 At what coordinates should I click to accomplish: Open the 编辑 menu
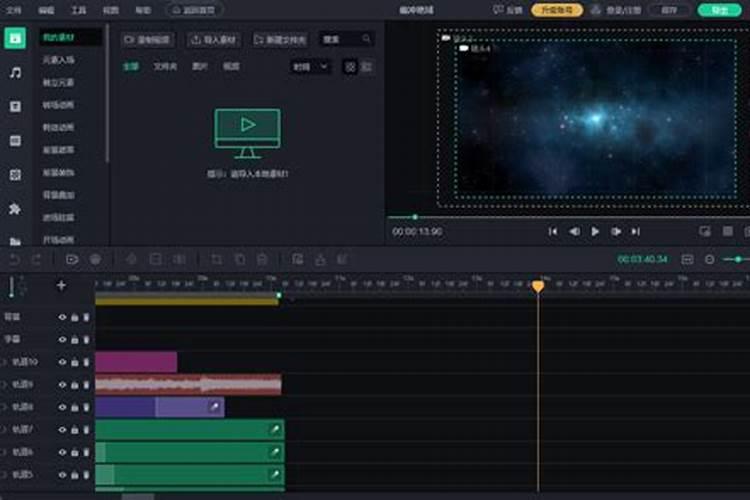[46, 10]
